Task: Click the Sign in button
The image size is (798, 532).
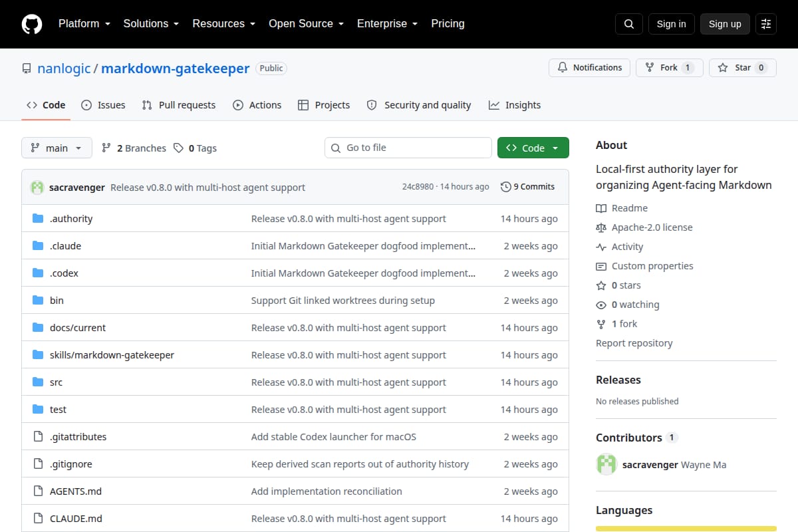Action: 671,24
